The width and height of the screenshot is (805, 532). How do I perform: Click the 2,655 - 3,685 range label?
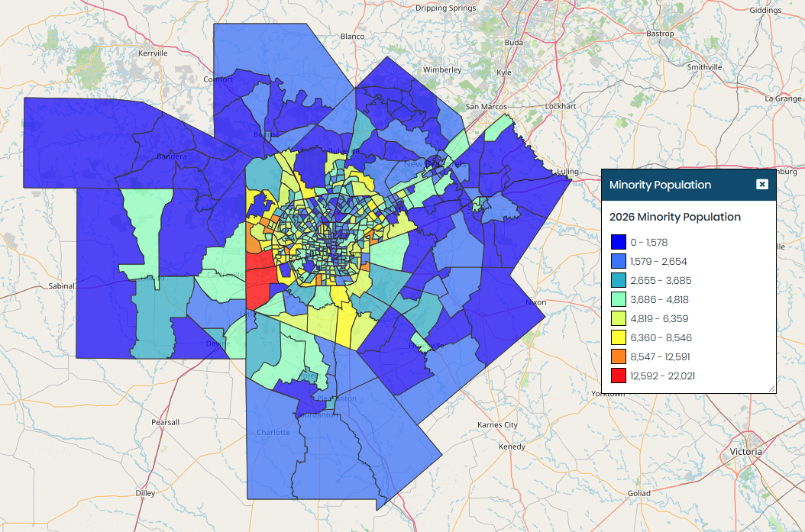click(661, 281)
